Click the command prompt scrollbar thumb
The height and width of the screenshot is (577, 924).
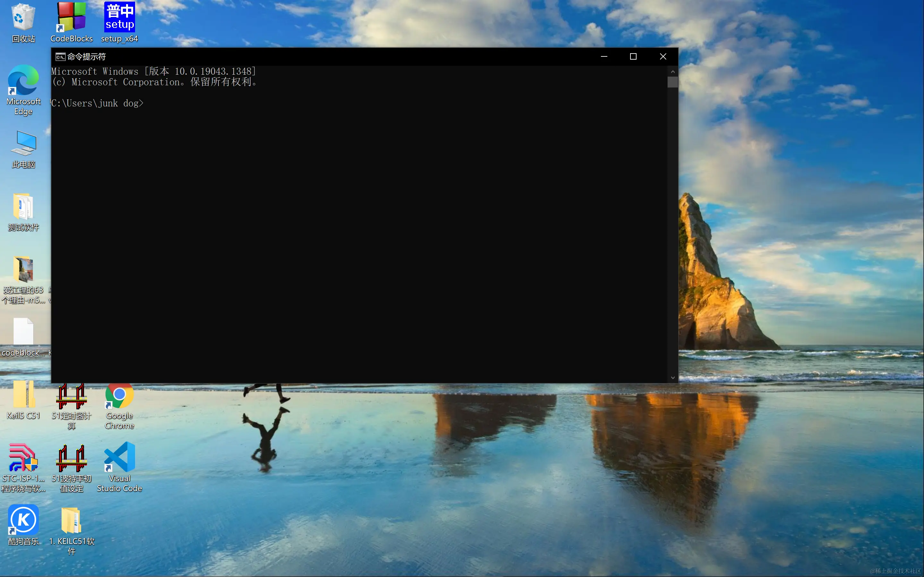(x=673, y=82)
